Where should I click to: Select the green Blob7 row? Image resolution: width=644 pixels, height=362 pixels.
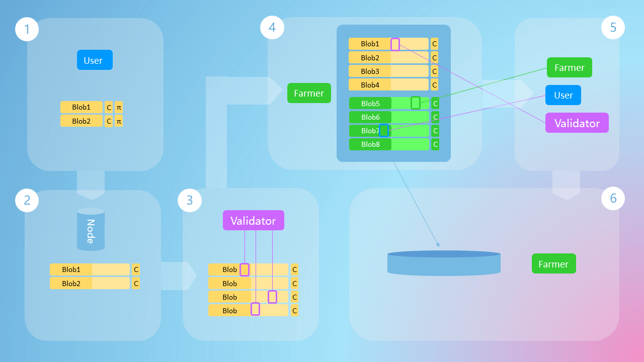(389, 130)
